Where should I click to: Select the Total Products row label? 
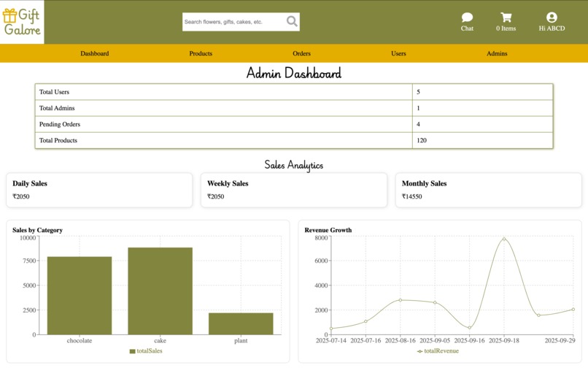point(58,140)
